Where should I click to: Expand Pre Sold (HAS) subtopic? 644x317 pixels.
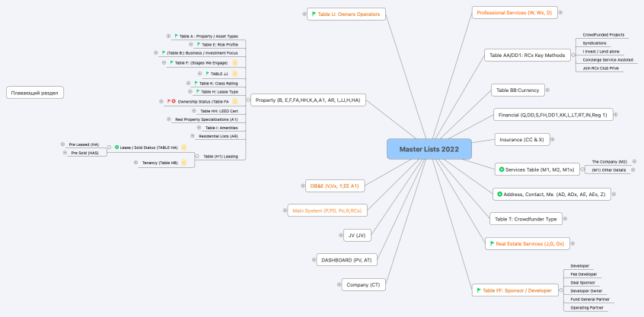click(65, 153)
